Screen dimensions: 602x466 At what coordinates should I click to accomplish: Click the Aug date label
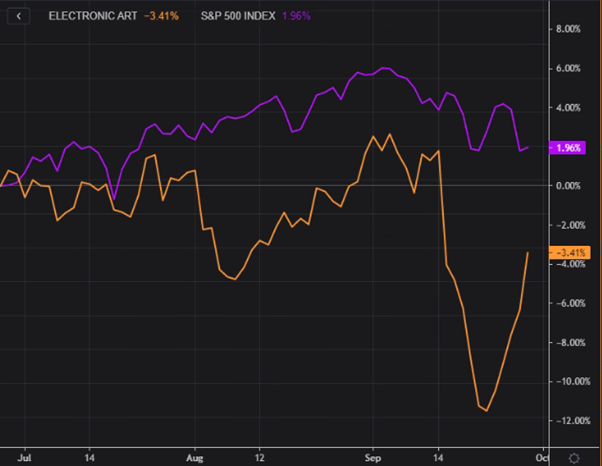195,458
